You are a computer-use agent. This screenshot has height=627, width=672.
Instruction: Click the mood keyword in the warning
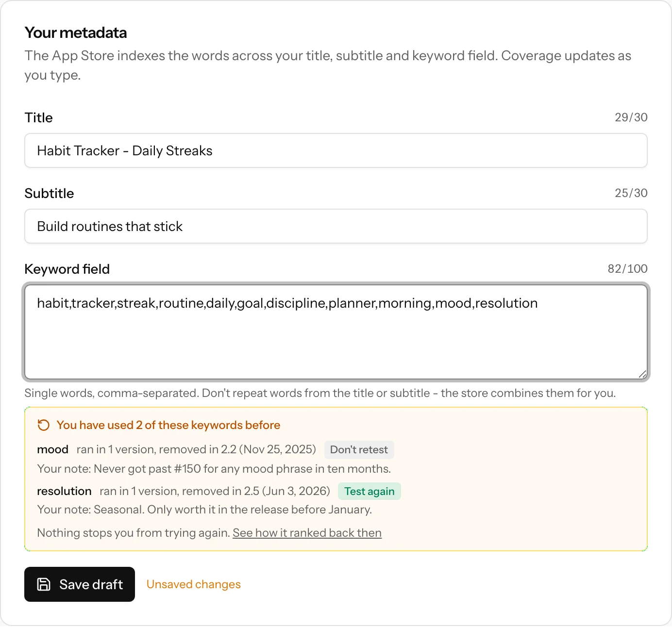point(53,449)
